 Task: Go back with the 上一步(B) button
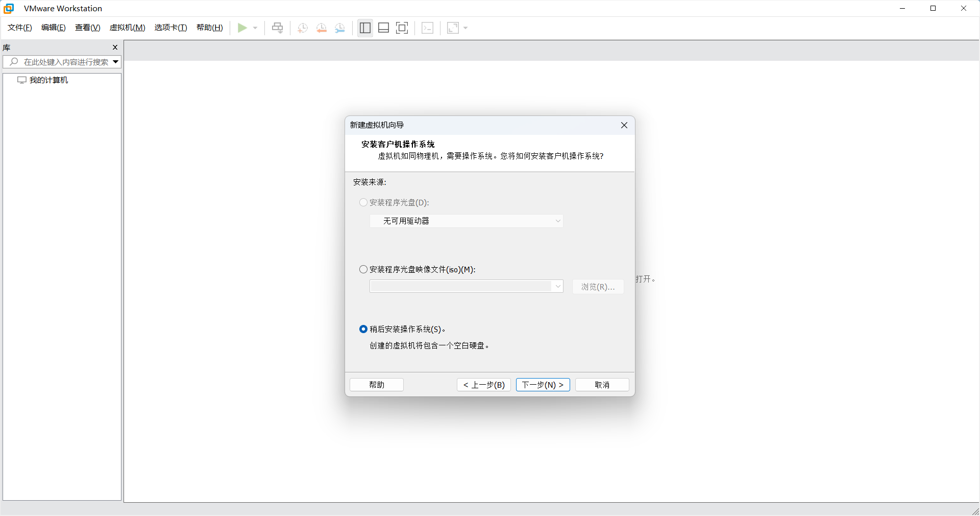(x=484, y=385)
